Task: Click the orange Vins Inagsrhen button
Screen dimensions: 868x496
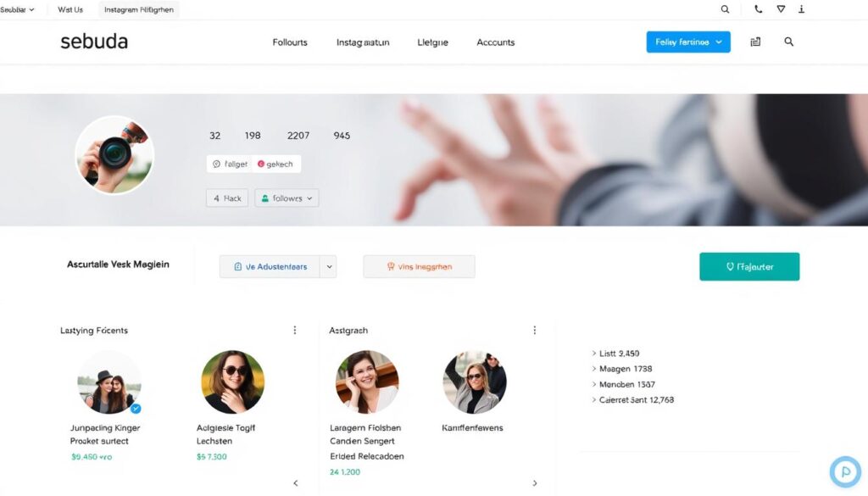Action: click(x=419, y=265)
